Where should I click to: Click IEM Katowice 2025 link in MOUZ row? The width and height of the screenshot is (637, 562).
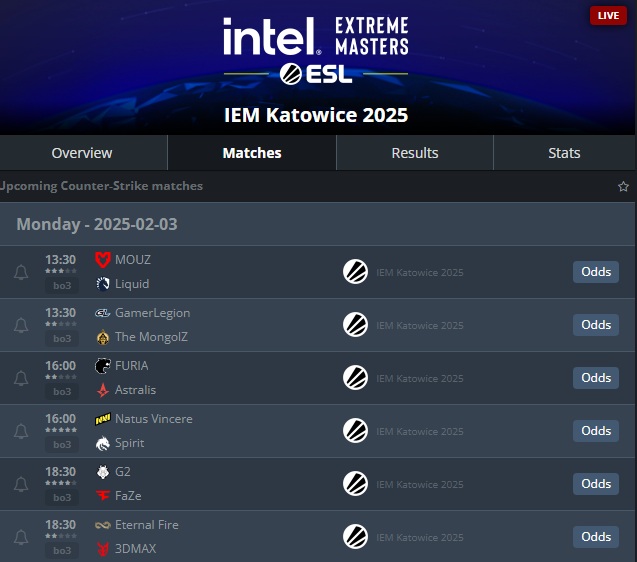pos(420,272)
